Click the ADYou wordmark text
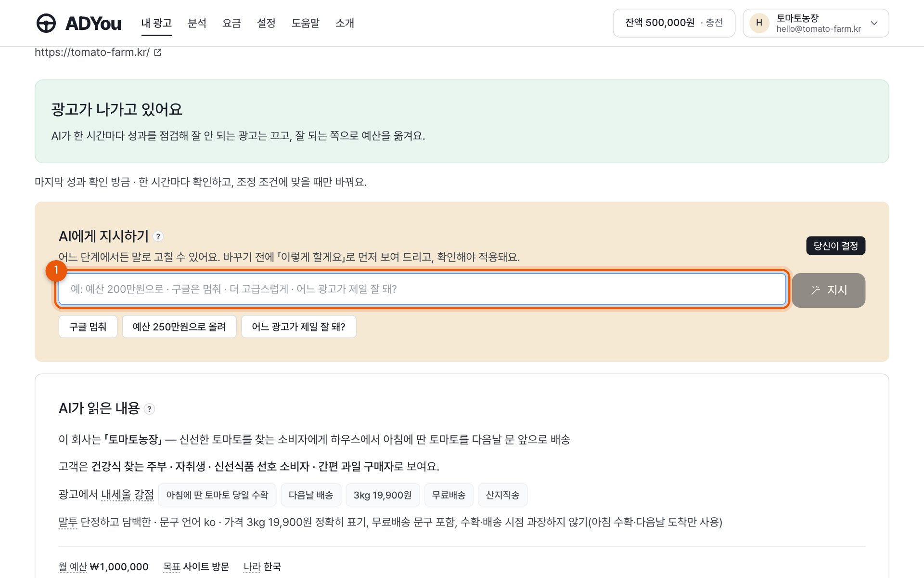 tap(93, 23)
